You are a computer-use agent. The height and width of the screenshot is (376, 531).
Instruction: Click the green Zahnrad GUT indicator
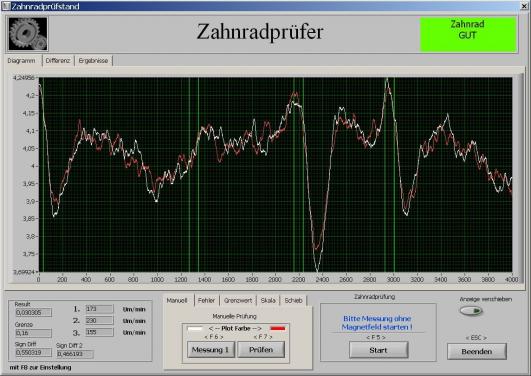[x=468, y=34]
